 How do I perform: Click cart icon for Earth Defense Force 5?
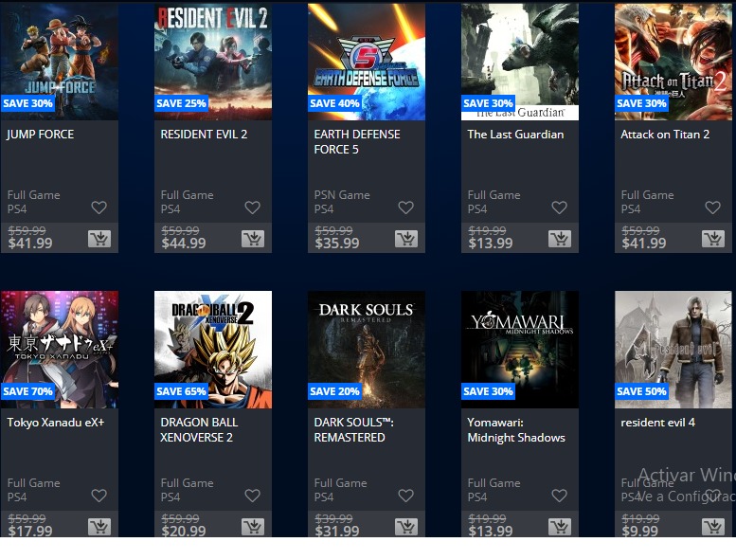(406, 239)
